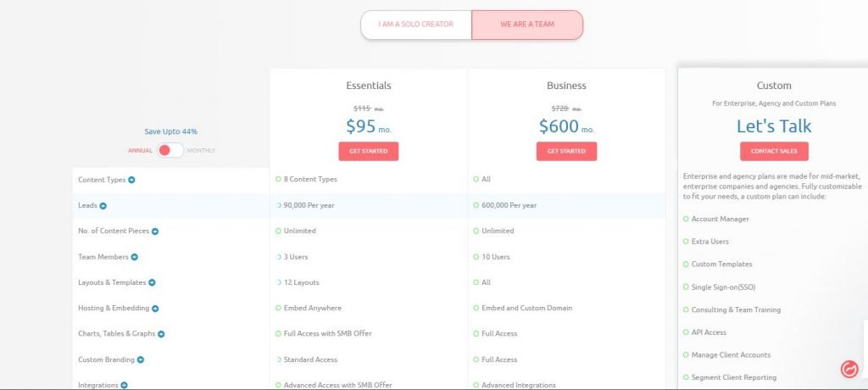Switch to I AM A SOLO CREATOR tab

415,25
